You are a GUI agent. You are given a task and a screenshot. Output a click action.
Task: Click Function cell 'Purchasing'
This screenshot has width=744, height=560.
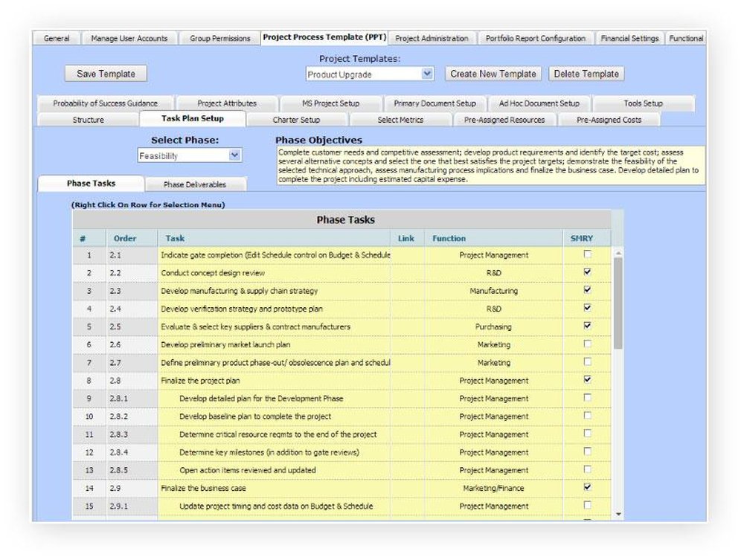[x=493, y=327]
